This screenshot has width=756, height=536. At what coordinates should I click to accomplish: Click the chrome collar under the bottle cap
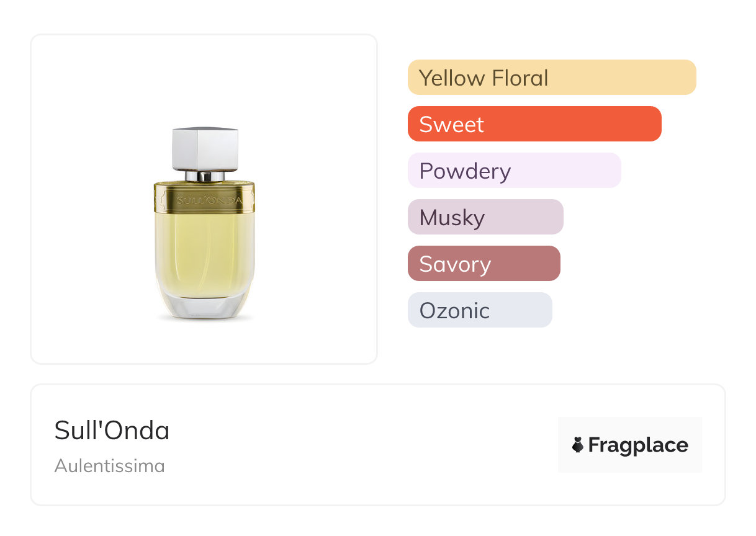[x=205, y=176]
